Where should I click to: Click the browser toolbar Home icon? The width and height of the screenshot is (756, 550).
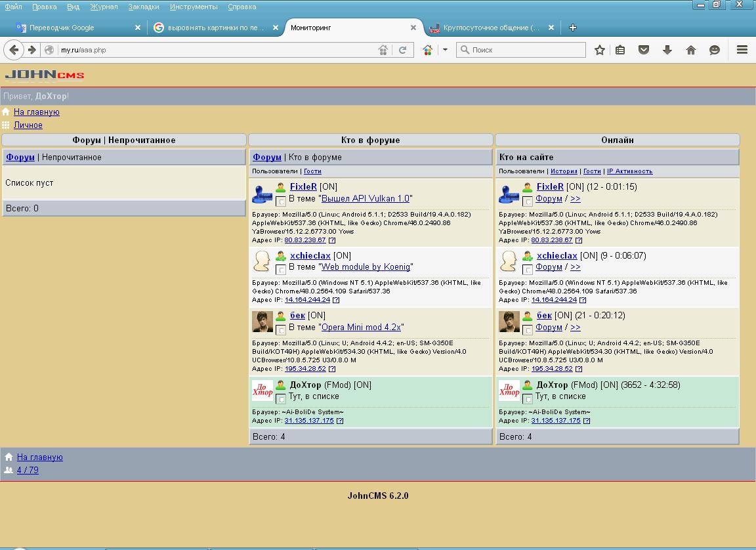click(x=691, y=50)
